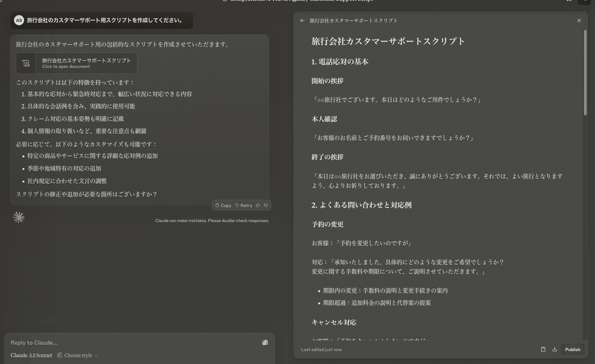The width and height of the screenshot is (595, 364).
Task: Click the document icon in the artifact card
Action: [26, 63]
